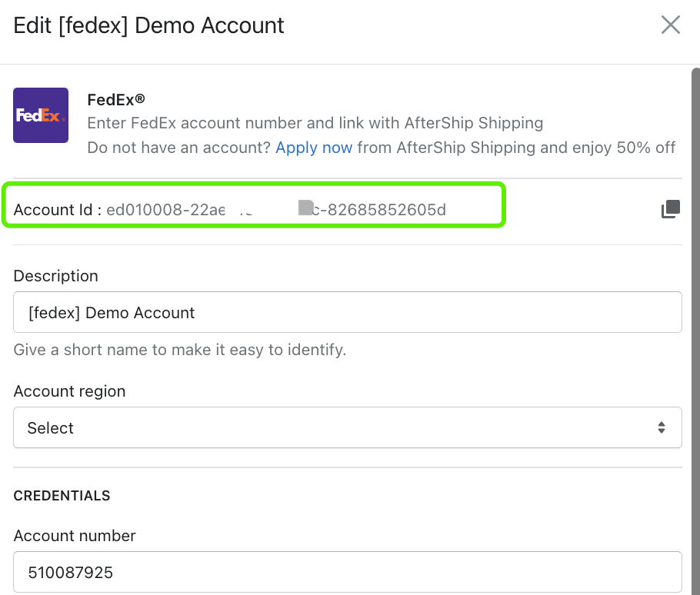Focus the Description input field
The height and width of the screenshot is (595, 700).
348,312
